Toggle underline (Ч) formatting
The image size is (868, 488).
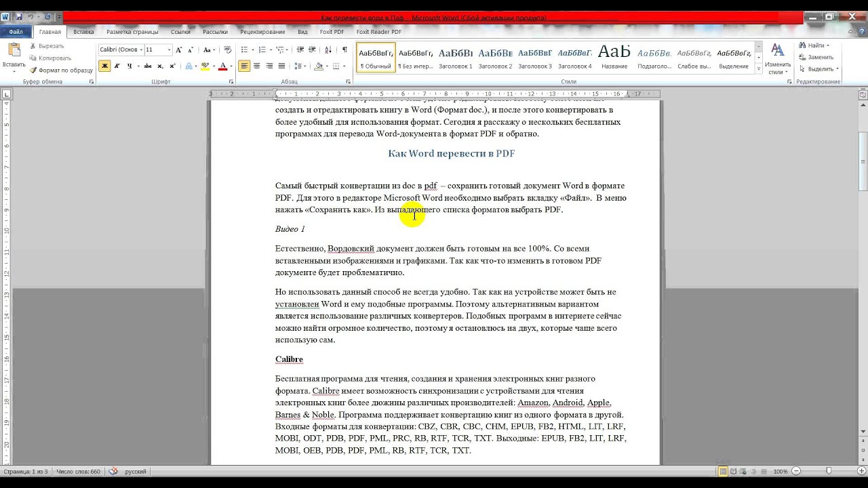tap(130, 66)
